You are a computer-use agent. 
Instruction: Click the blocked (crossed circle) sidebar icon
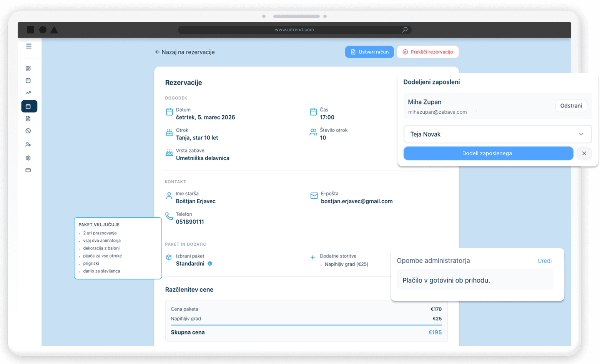(x=28, y=131)
